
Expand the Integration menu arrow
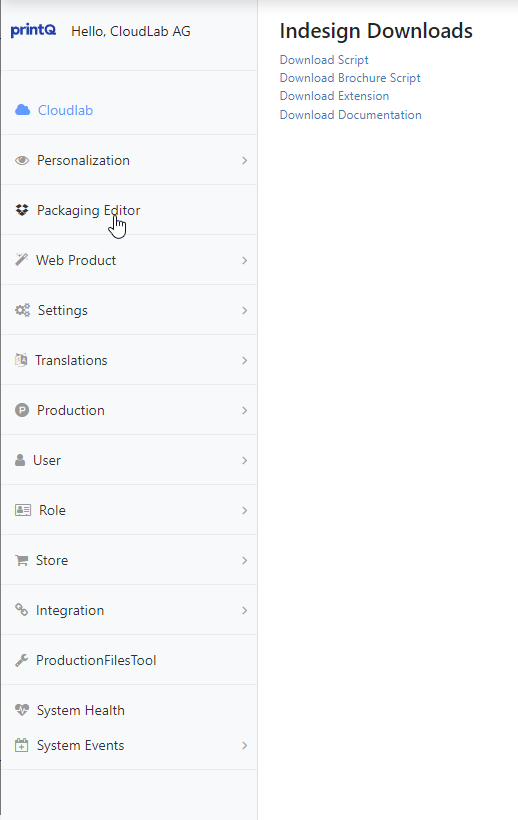pos(245,610)
